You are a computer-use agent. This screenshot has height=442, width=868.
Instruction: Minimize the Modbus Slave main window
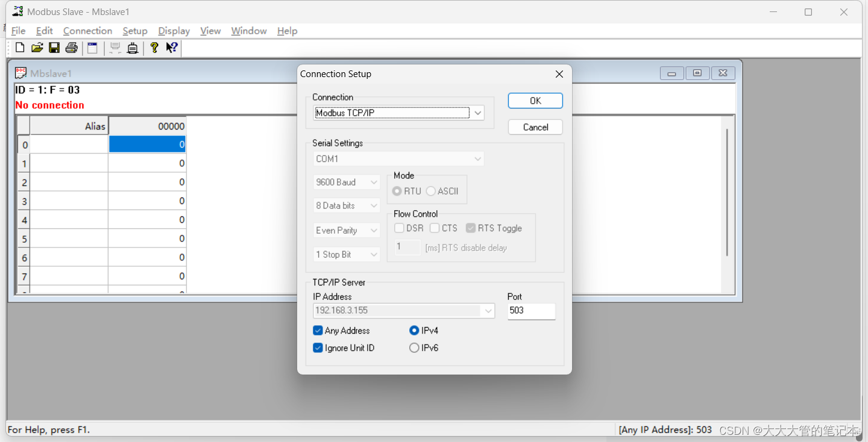(772, 12)
